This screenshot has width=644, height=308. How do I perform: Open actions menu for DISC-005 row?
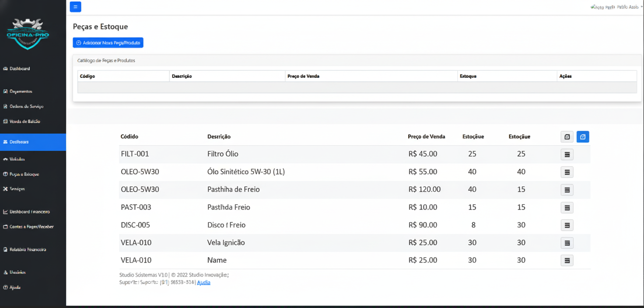tap(567, 225)
